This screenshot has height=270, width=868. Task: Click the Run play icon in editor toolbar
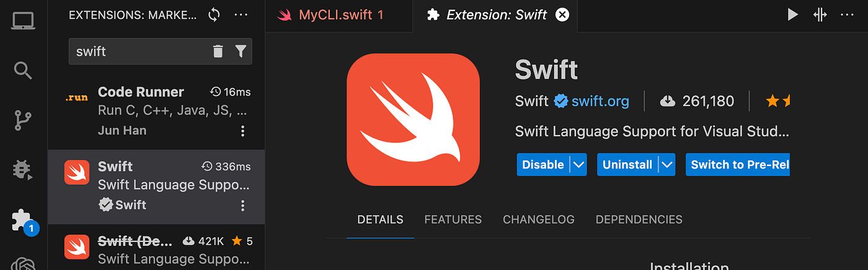792,15
